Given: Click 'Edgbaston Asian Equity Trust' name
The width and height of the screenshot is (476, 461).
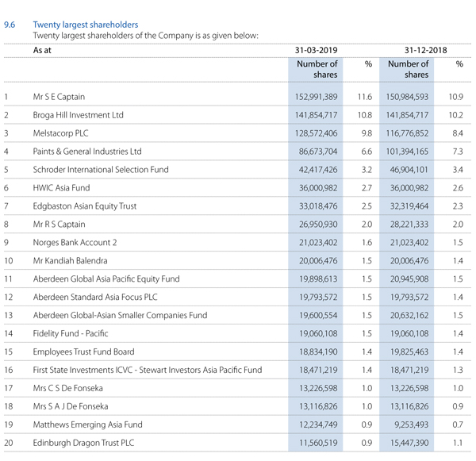Looking at the screenshot, I should pyautogui.click(x=85, y=206).
